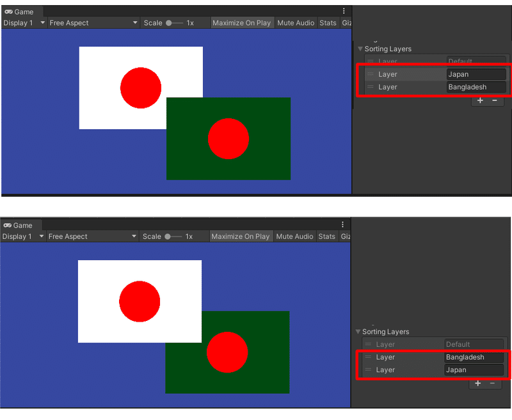Add a sorting layer with bottom plus button
This screenshot has height=420, width=512.
(477, 383)
